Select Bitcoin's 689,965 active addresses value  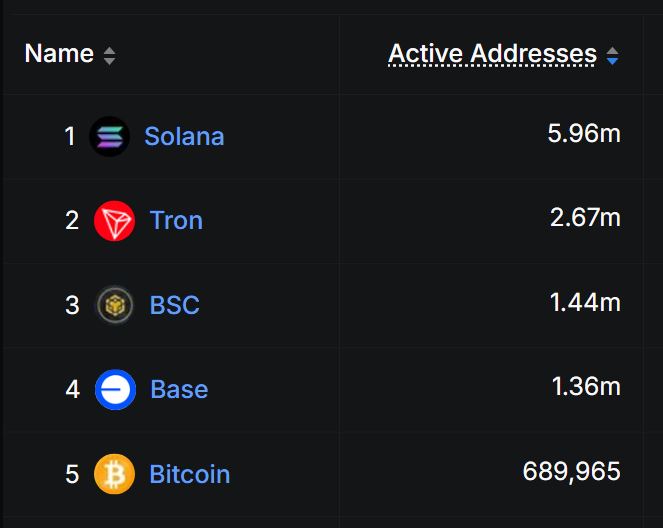click(571, 470)
